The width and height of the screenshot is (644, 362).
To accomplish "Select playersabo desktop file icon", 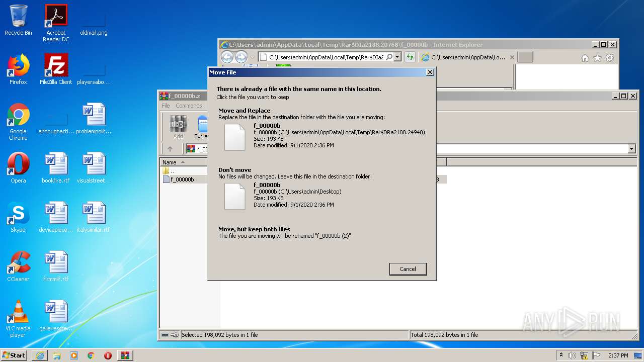I will 94,72.
